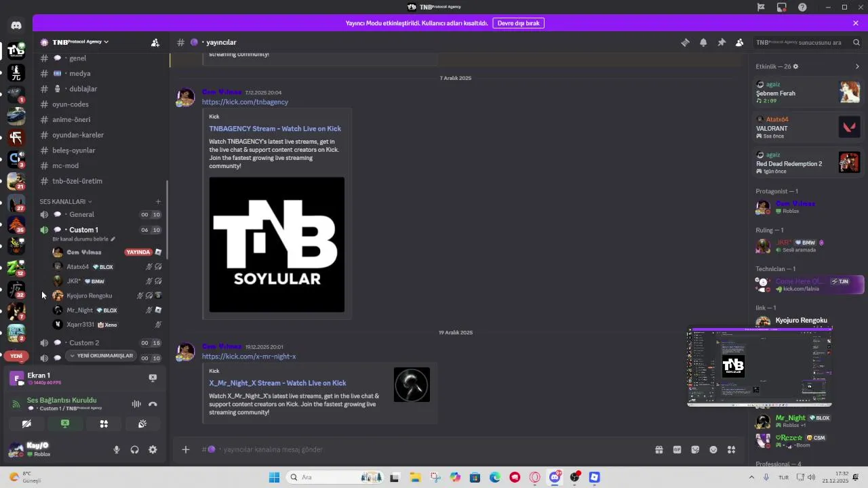Open X_Mr_Night_X Stream - Watch Live on Kick

(x=277, y=383)
